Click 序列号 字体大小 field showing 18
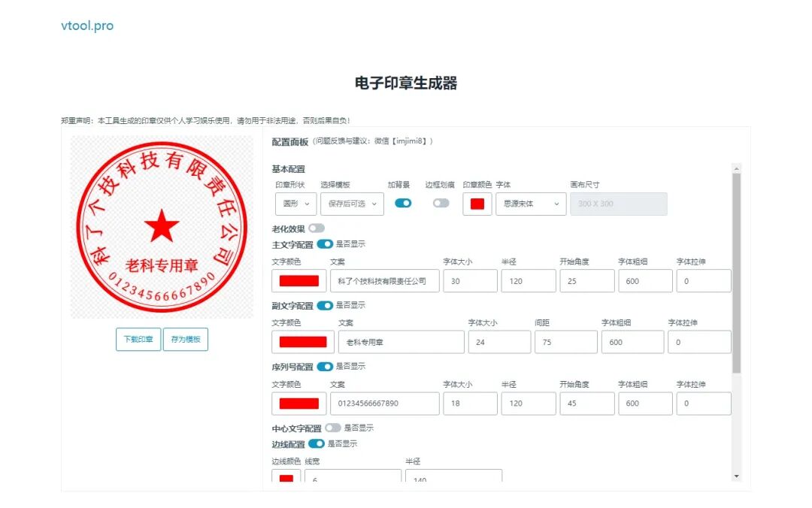 tap(470, 404)
